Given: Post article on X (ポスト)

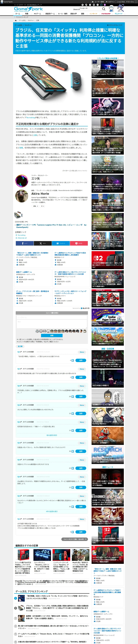Looking at the screenshot, I should coord(43,243).
